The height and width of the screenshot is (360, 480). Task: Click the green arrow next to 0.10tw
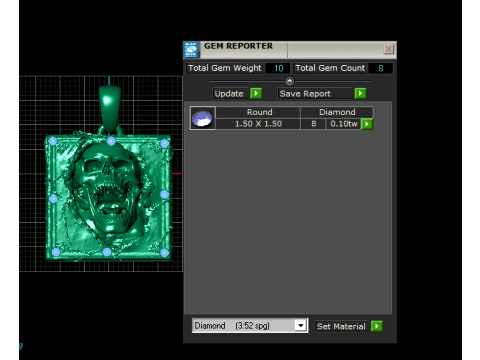click(367, 124)
